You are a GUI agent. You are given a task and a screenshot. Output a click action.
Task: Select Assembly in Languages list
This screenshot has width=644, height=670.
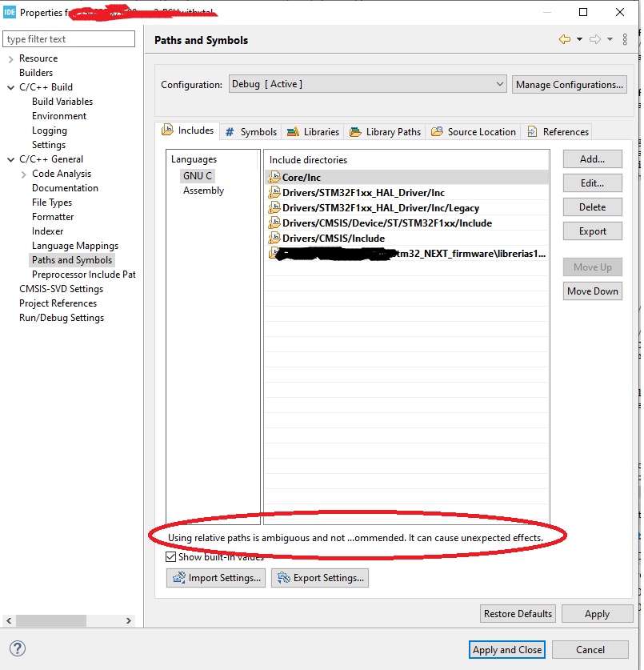pyautogui.click(x=204, y=191)
